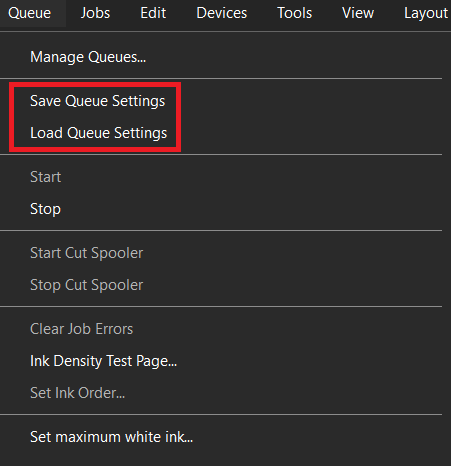451x466 pixels.
Task: Select Clear Job Errors
Action: pyautogui.click(x=221, y=329)
